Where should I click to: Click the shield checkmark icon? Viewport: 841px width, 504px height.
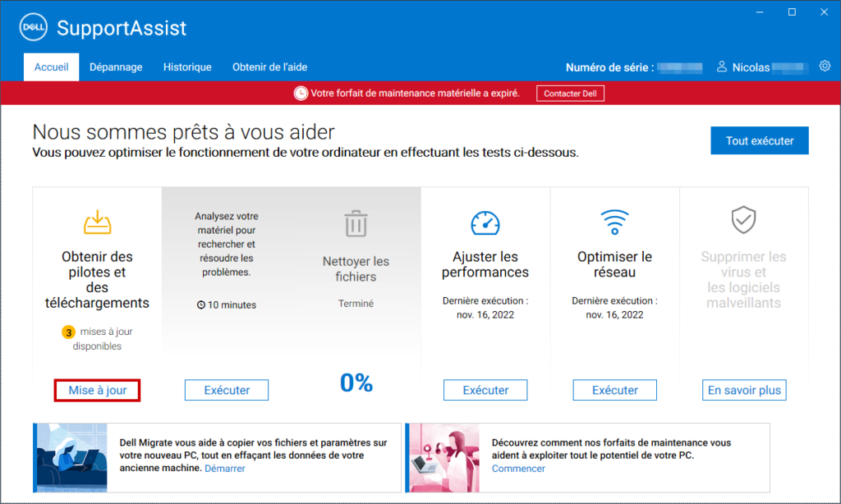point(744,220)
